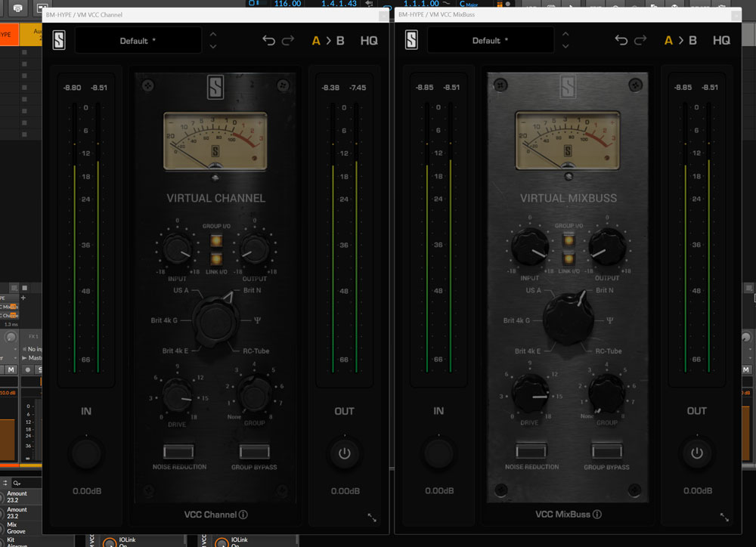Screen dimensions: 756x547
Task: Select next preset arrow in VCC MixBuss
Action: [x=565, y=47]
